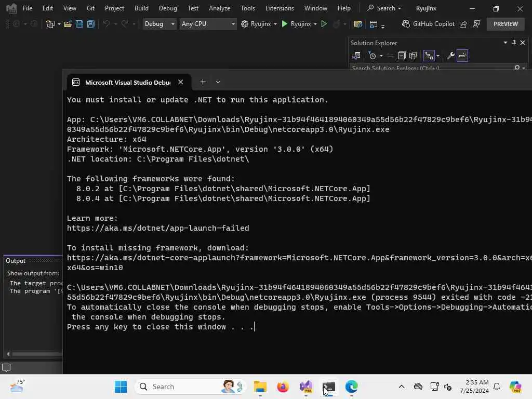Image resolution: width=532 pixels, height=399 pixels.
Task: Click the Undo arrow icon
Action: click(107, 24)
